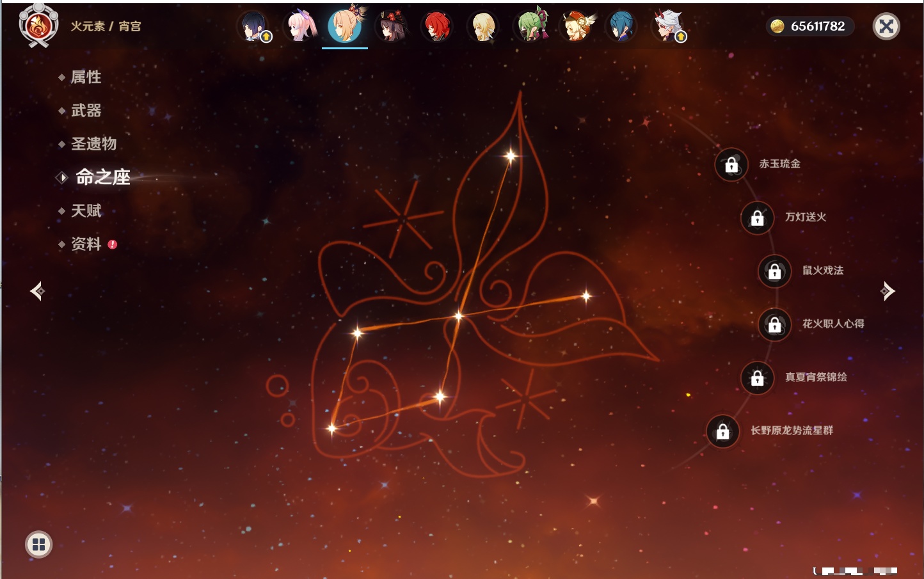Select the dark purple short-haired character avatar

[253, 27]
